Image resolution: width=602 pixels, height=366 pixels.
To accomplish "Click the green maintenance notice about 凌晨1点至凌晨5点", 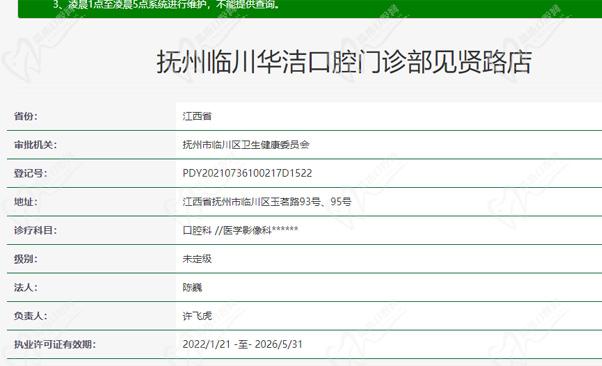I will coord(166,5).
